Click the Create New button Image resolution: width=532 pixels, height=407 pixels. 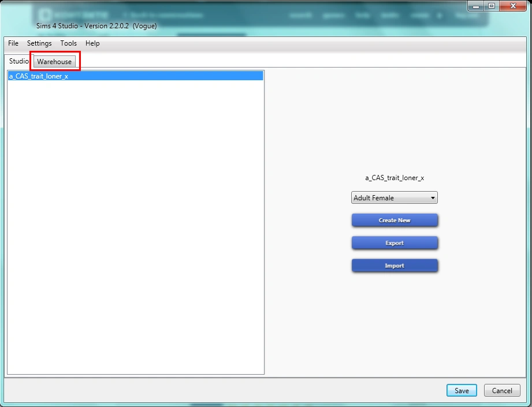tap(395, 220)
